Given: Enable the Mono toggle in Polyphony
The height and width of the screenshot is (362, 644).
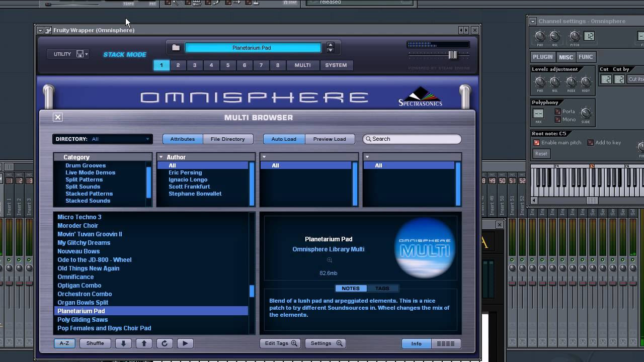Looking at the screenshot, I should pos(557,120).
